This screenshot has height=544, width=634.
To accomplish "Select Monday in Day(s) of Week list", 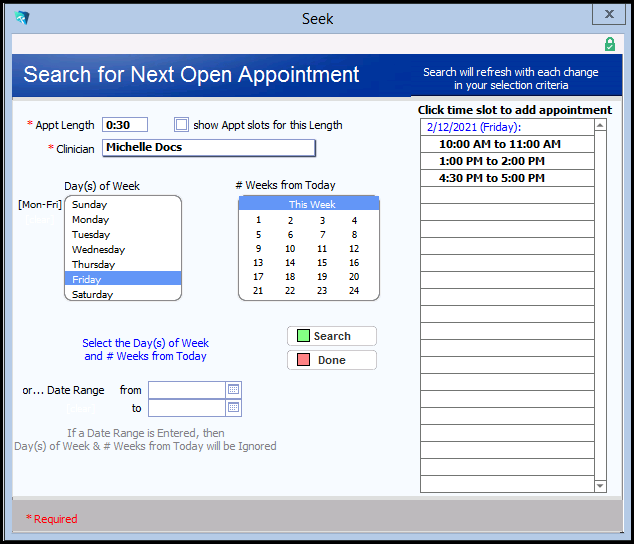I will 91,219.
